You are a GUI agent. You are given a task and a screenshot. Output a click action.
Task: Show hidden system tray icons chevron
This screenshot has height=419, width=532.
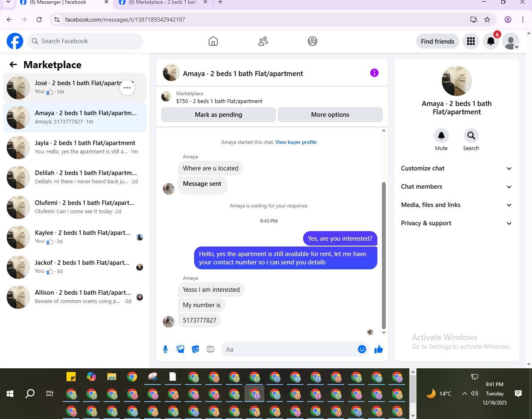(x=464, y=394)
